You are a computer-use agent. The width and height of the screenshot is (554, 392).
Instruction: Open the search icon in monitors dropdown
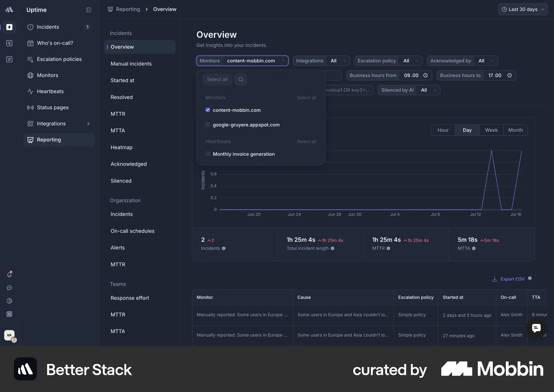[x=241, y=80]
